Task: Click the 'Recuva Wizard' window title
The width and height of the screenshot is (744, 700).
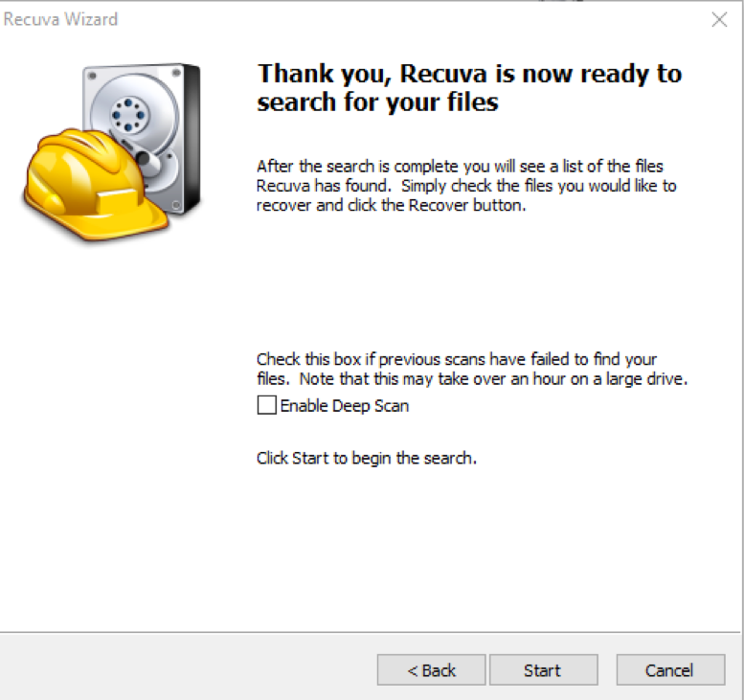Action: [60, 19]
